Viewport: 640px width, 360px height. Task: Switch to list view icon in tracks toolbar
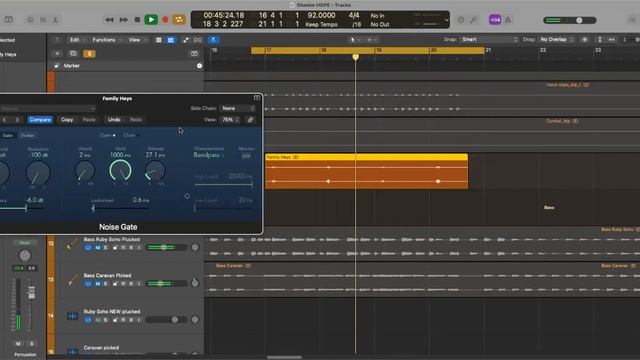click(x=159, y=40)
